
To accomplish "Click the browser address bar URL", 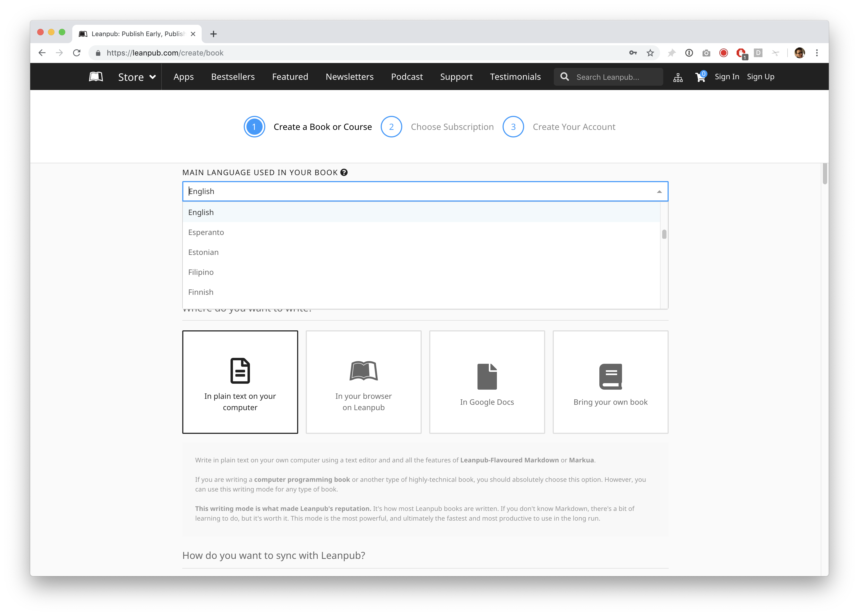I will tap(165, 53).
